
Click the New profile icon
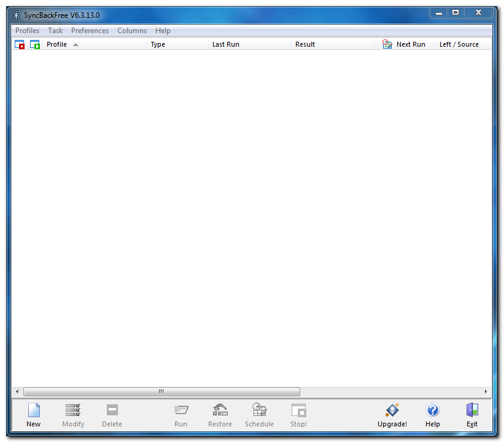[34, 410]
